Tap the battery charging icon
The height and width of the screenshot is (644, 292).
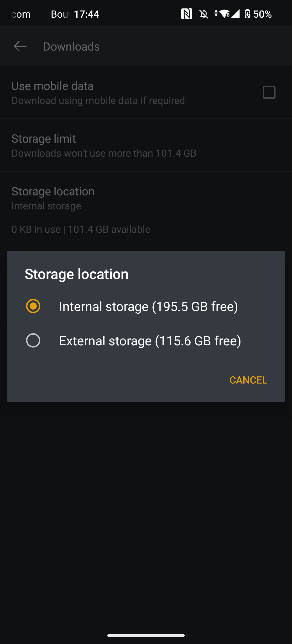click(247, 14)
